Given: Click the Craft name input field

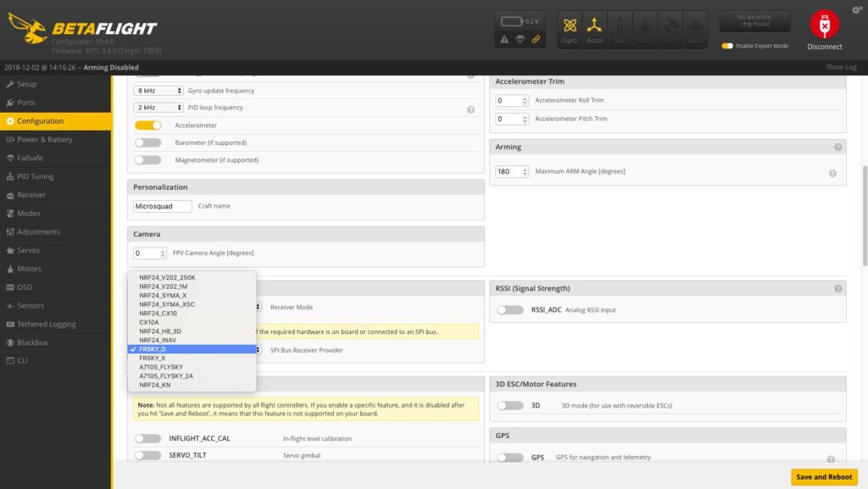Looking at the screenshot, I should click(x=163, y=206).
